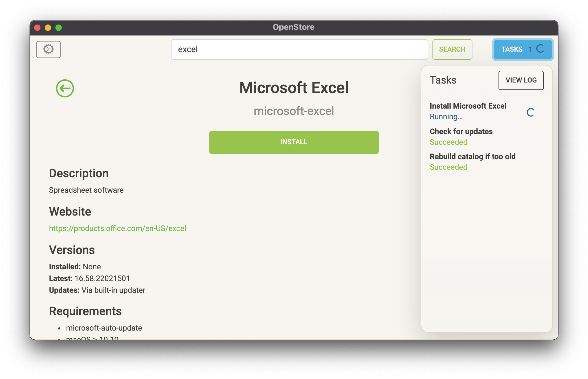Open the products.office.com Excel website link
Viewport: 588px width, 379px height.
(x=117, y=228)
